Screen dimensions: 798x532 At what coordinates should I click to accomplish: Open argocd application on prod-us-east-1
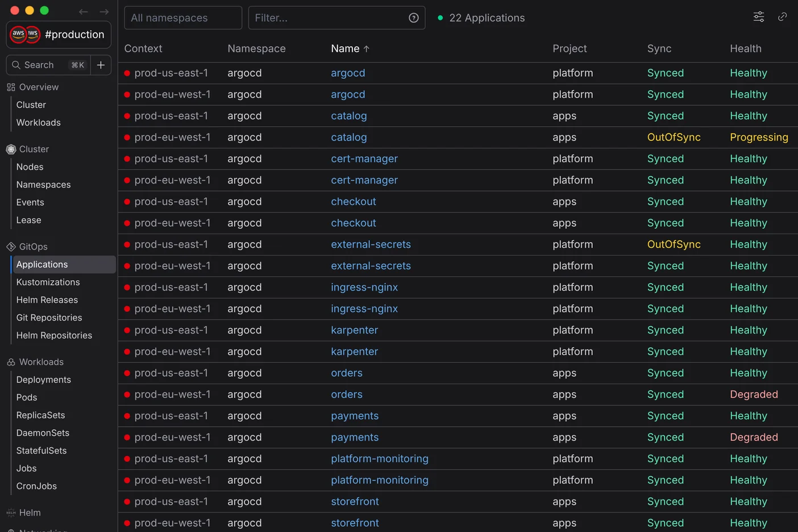[x=348, y=73]
